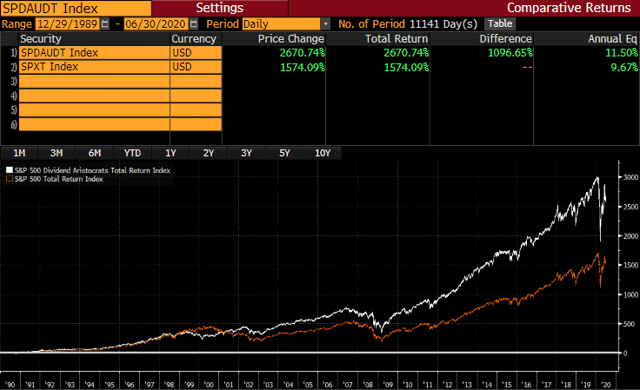
Task: Click No. of Period 11141 Day(s) text
Action: coord(408,24)
